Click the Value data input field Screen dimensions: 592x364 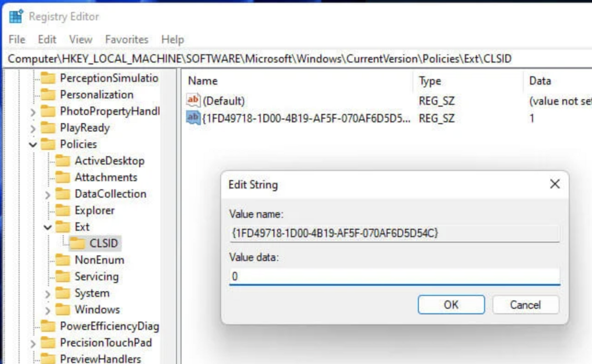[394, 276]
